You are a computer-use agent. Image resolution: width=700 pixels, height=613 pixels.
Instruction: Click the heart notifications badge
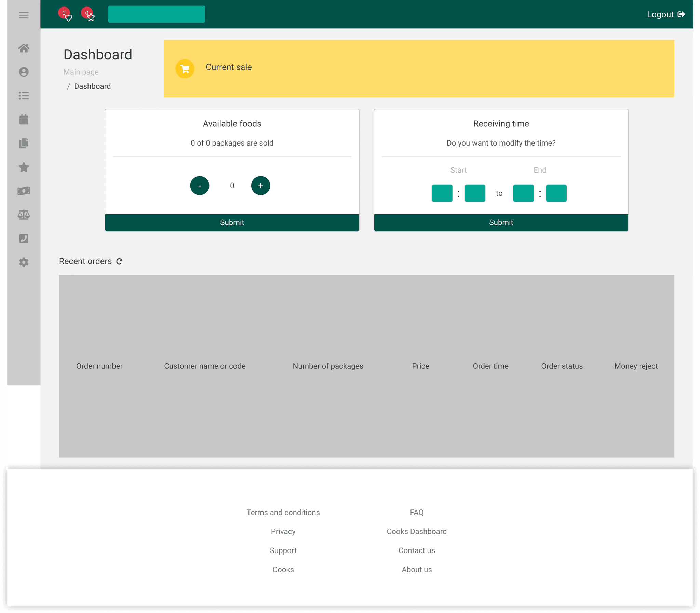tap(65, 14)
